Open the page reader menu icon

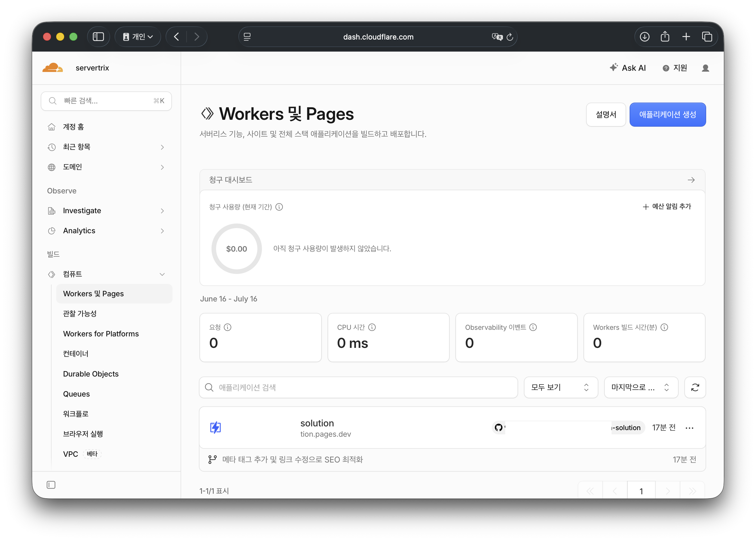(247, 37)
